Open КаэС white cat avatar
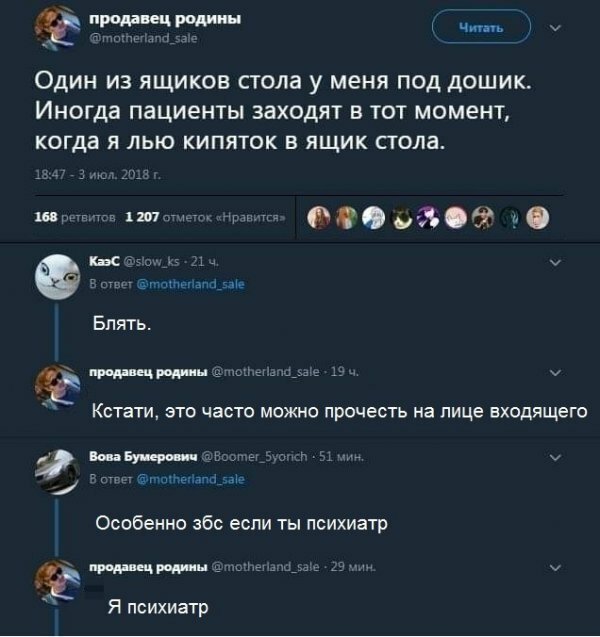 point(57,277)
